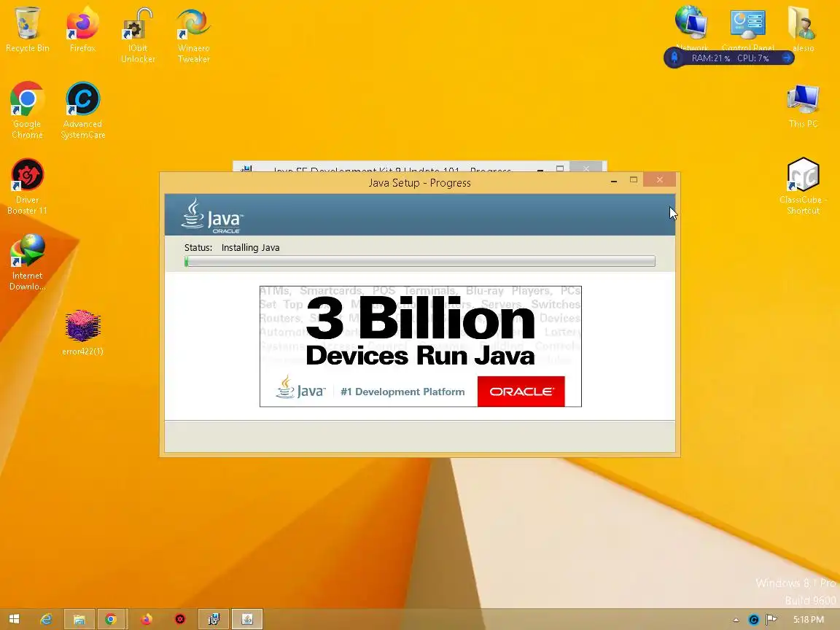Click #1 Development Platform text
Image resolution: width=840 pixels, height=630 pixels.
(x=402, y=392)
